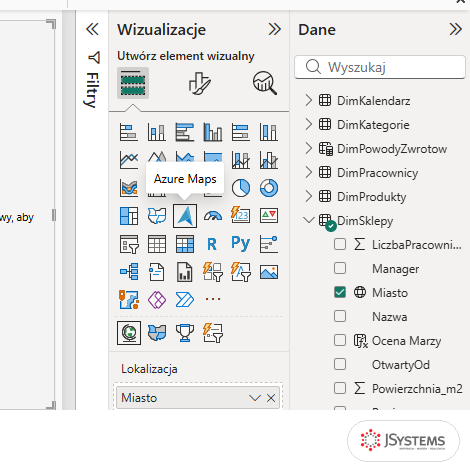Select the decomposition tree visual
The width and height of the screenshot is (470, 472).
pyautogui.click(x=129, y=272)
